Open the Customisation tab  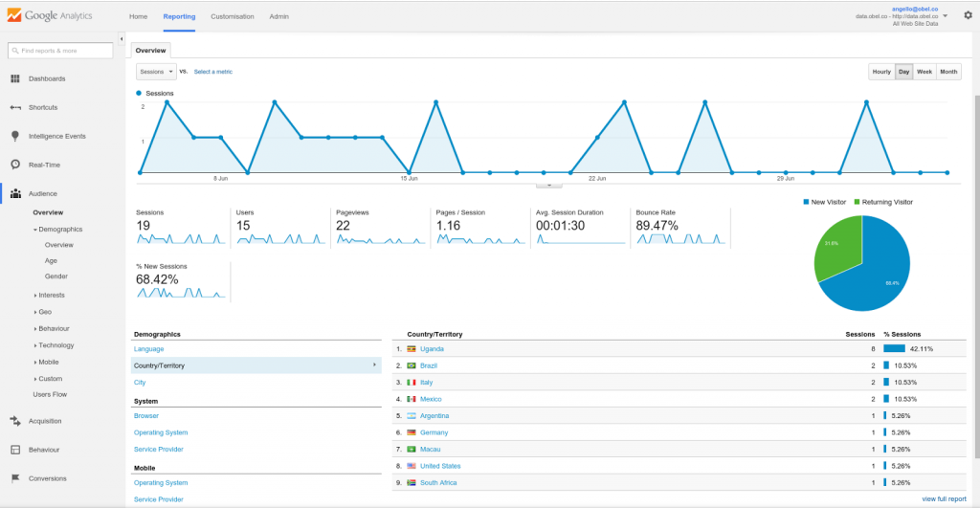[233, 17]
